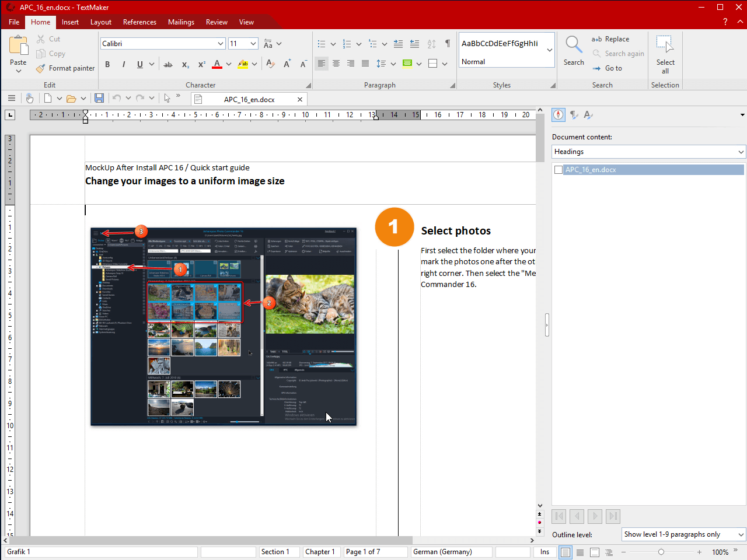Image resolution: width=747 pixels, height=560 pixels.
Task: Click the yellow text highlighter icon
Action: point(243,64)
